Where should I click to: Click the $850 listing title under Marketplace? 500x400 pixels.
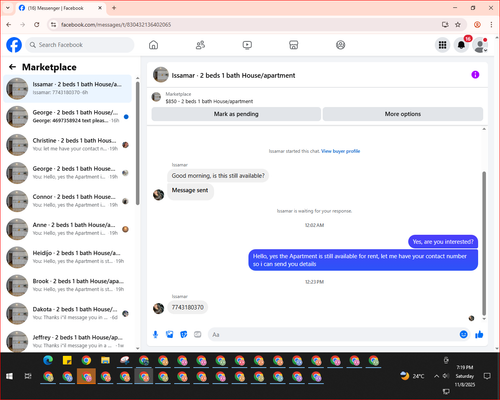tap(209, 101)
